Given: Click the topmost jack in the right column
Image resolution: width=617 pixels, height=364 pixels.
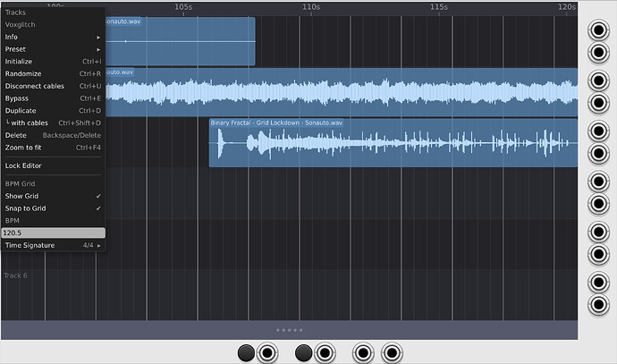Looking at the screenshot, I should tap(596, 30).
